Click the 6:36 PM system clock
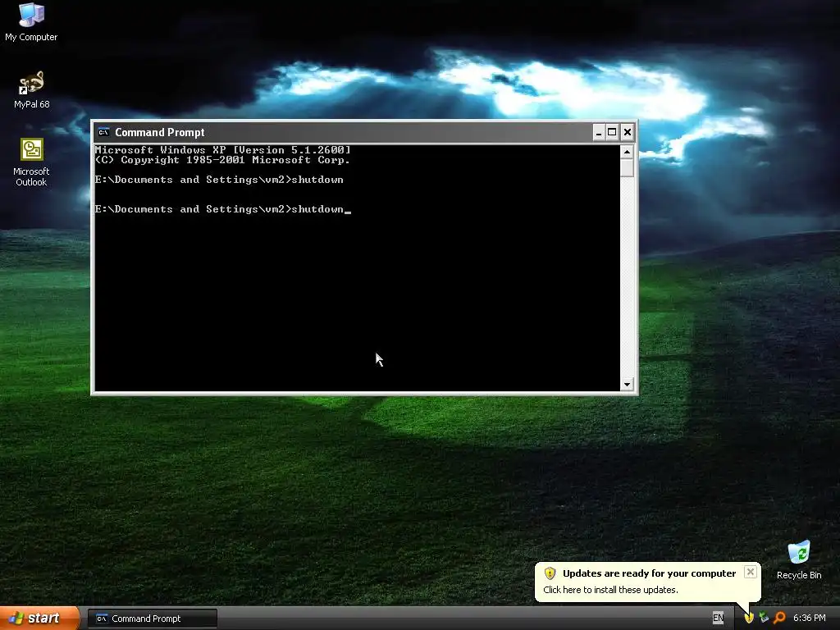 (810, 619)
